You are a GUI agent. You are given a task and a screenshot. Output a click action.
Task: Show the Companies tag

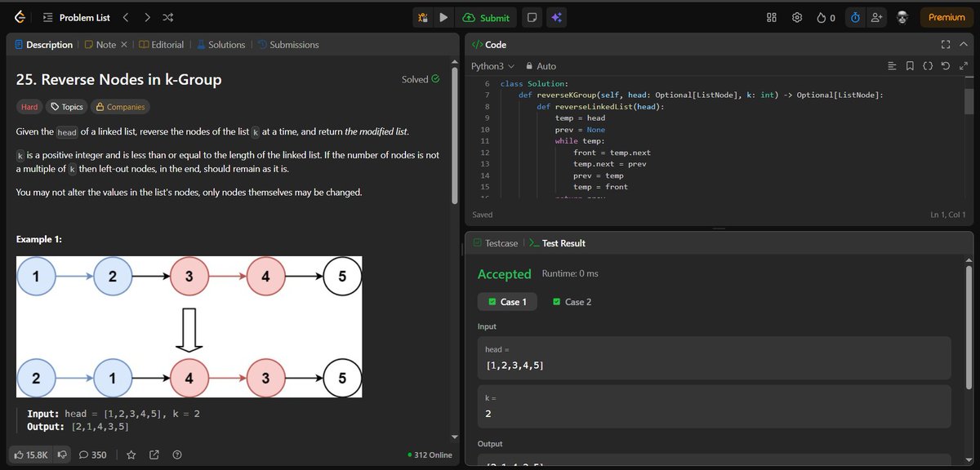click(x=119, y=107)
